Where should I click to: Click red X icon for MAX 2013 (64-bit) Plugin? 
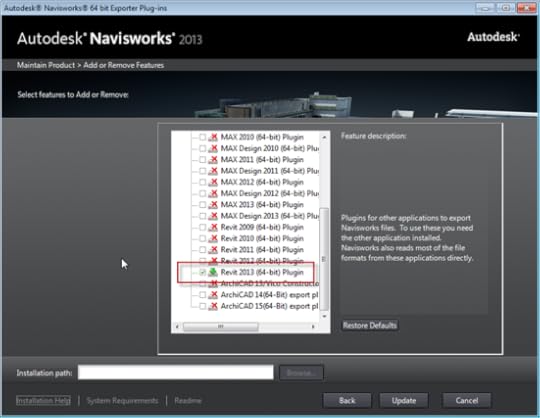click(213, 205)
